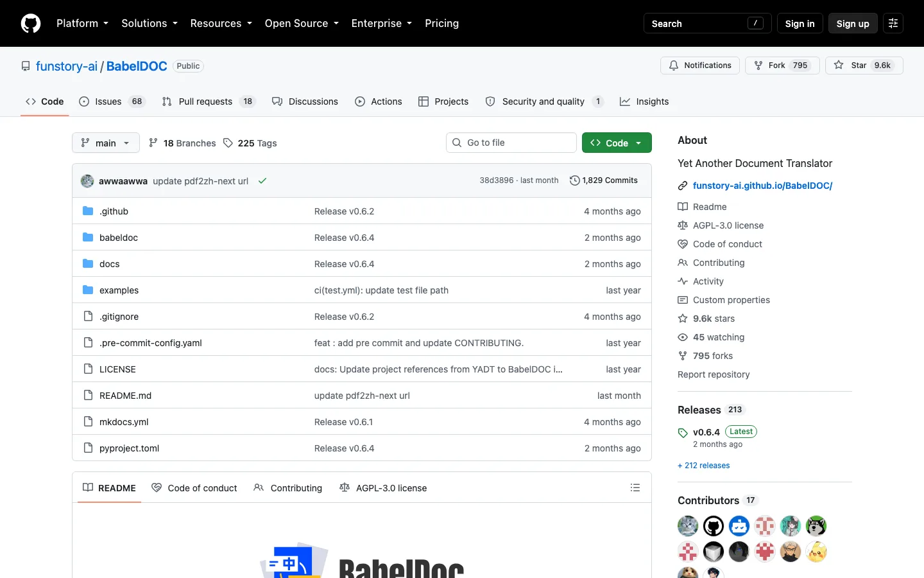Image resolution: width=924 pixels, height=578 pixels.
Task: Open the Security and quality tab
Action: [x=544, y=101]
